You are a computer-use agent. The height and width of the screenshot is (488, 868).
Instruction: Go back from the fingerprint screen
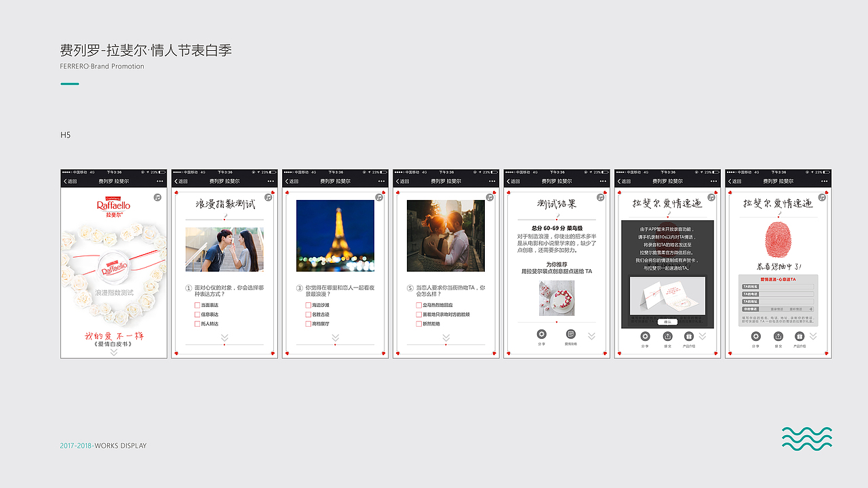pos(734,182)
